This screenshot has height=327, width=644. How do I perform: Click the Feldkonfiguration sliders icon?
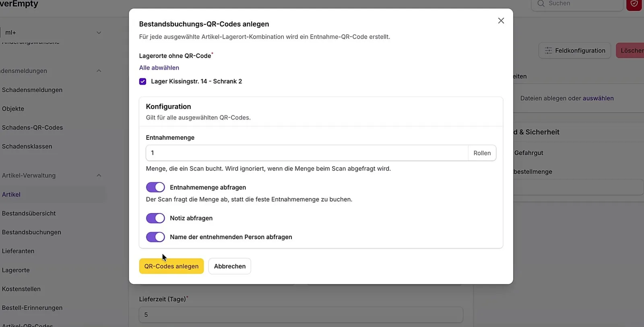(548, 51)
